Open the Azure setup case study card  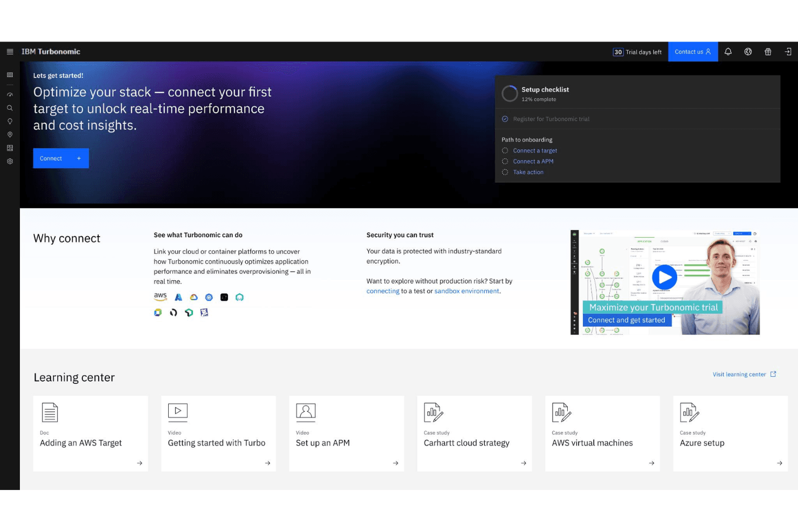[x=731, y=433]
